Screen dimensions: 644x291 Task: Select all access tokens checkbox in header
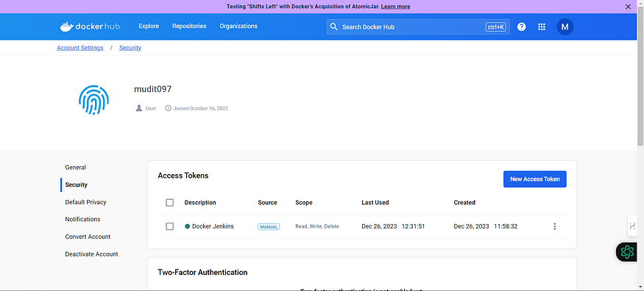[x=169, y=203]
